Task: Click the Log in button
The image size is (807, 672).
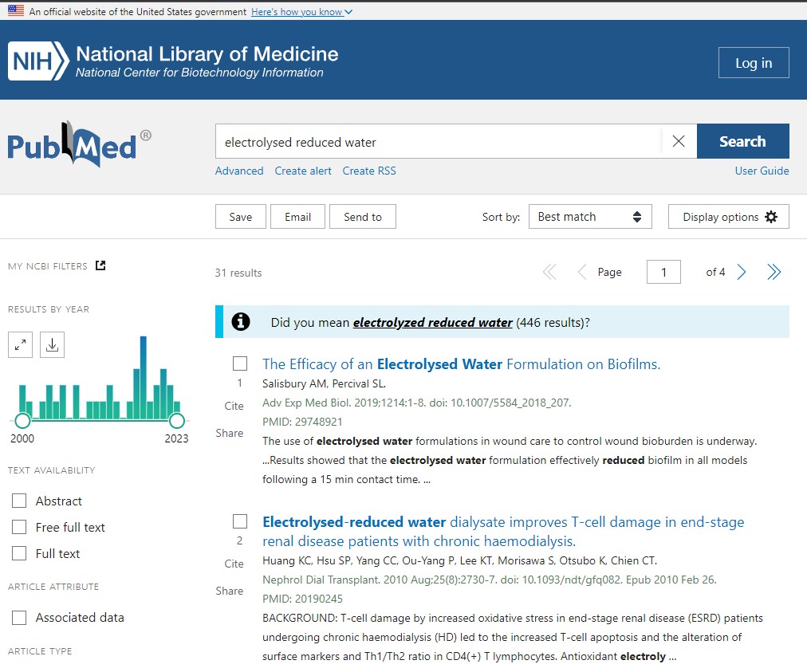Action: (x=754, y=63)
